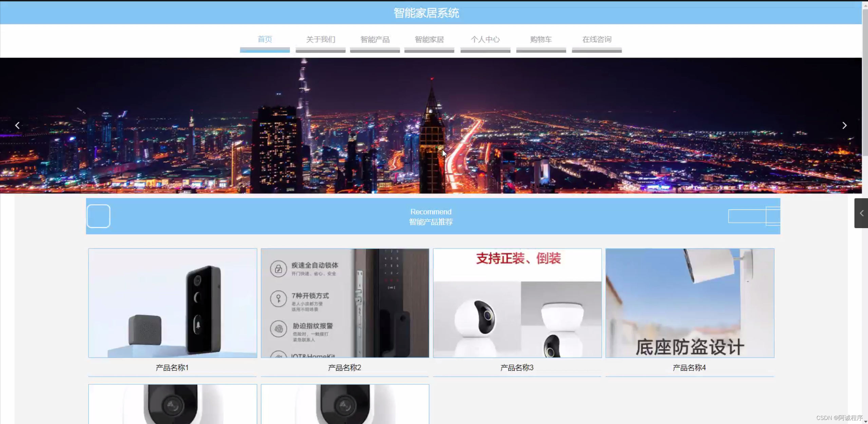Open the 首页 navigation tab
The image size is (868, 424).
265,40
